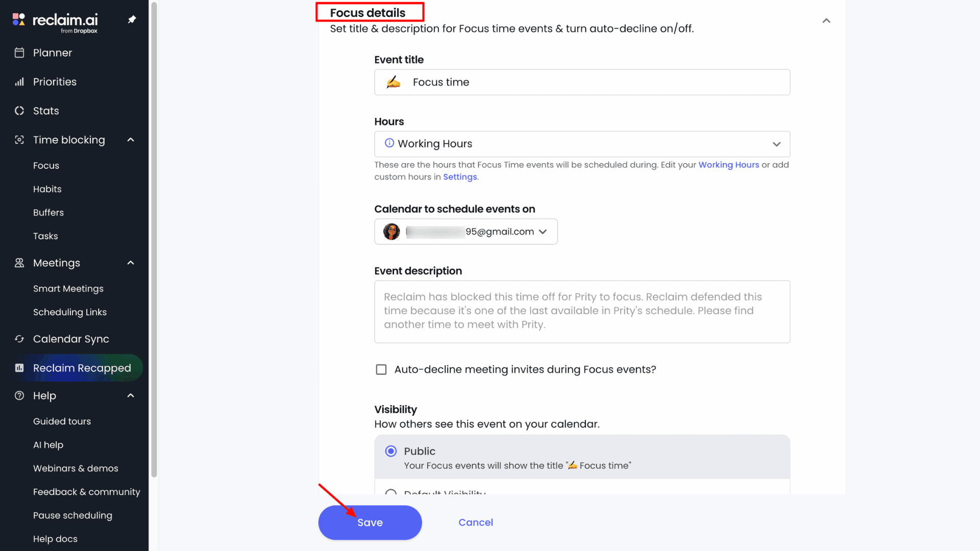
Task: Click into the Event description textbox
Action: pos(582,311)
